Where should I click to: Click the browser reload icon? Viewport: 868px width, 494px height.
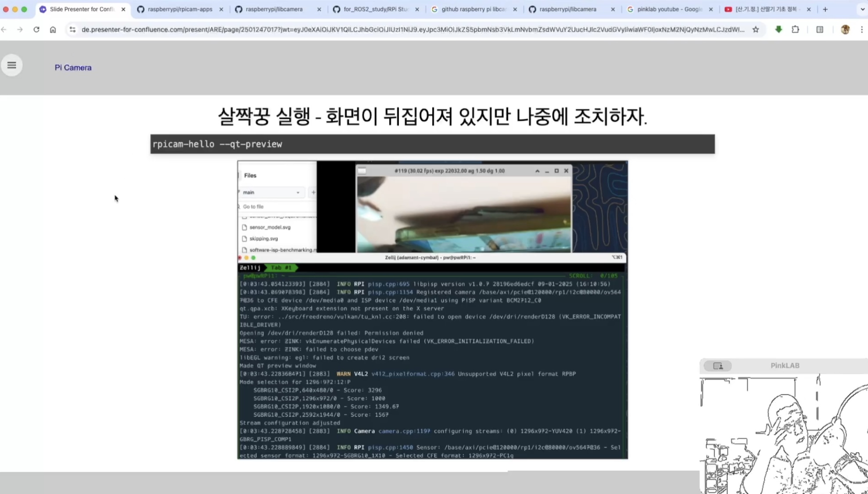click(x=36, y=29)
